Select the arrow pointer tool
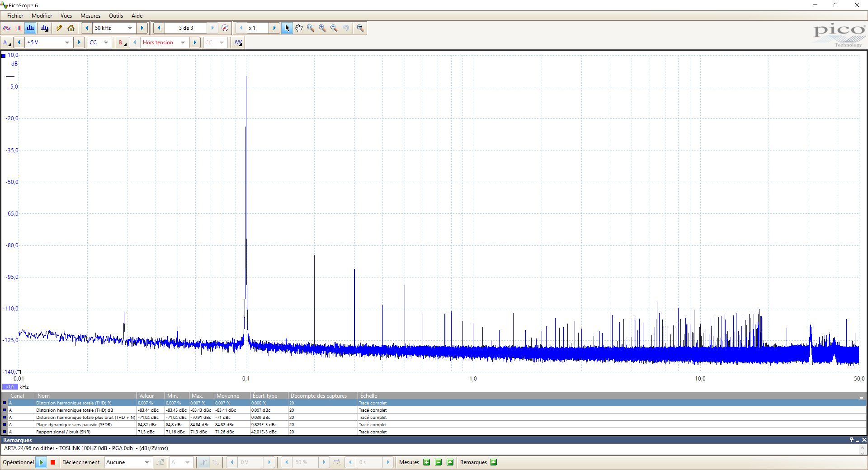 (x=287, y=28)
